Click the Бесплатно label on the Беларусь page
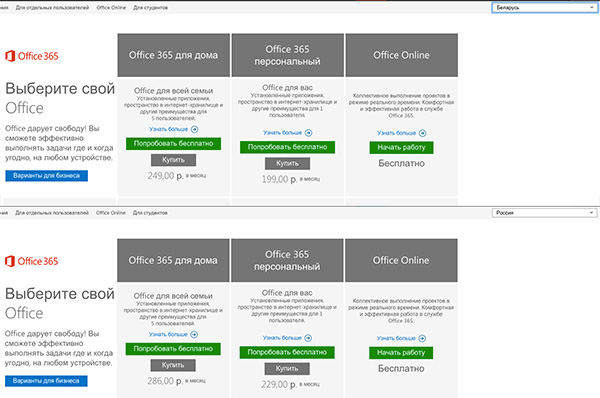 coord(401,163)
